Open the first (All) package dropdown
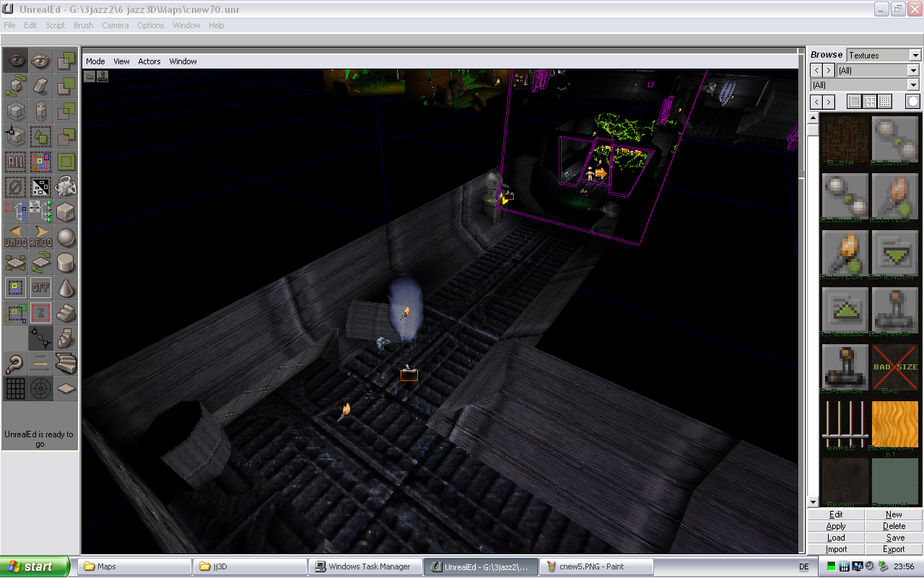Screen dimensions: 924x578 913,71
